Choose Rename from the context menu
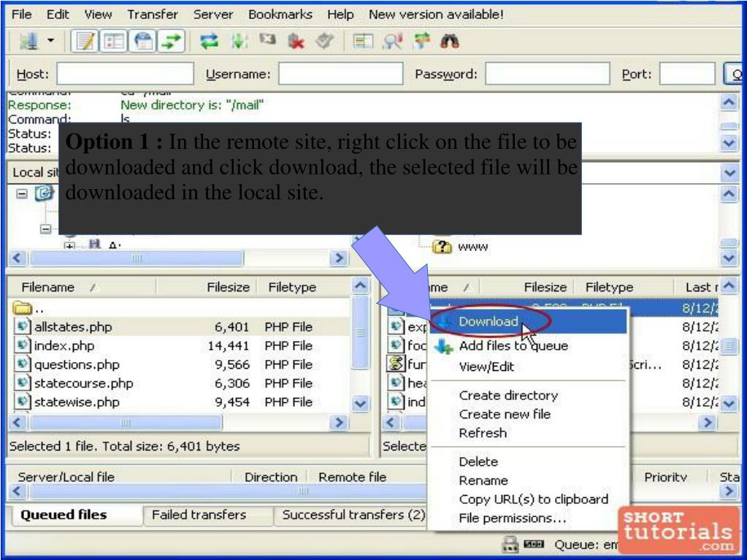The image size is (747, 560). pos(529,480)
